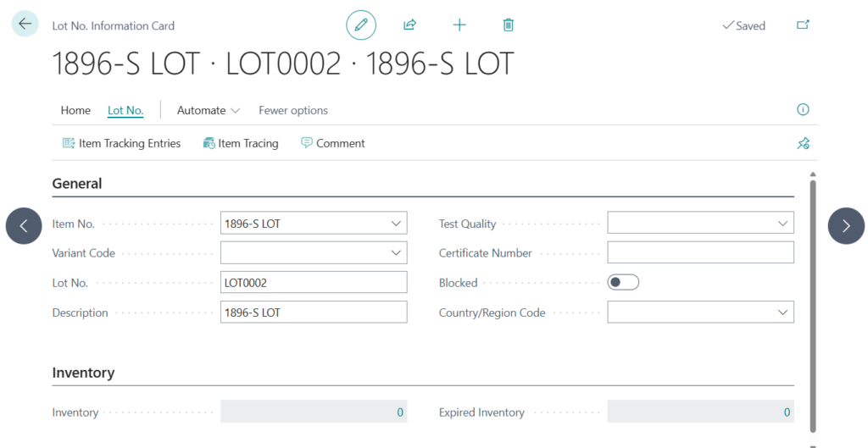Click the back arrow to leave card

(25, 24)
